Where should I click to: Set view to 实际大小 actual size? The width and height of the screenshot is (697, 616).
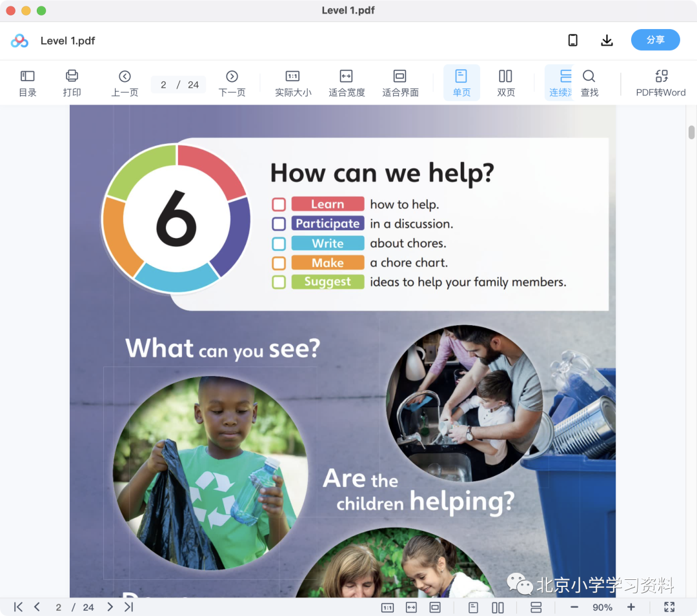pos(293,83)
